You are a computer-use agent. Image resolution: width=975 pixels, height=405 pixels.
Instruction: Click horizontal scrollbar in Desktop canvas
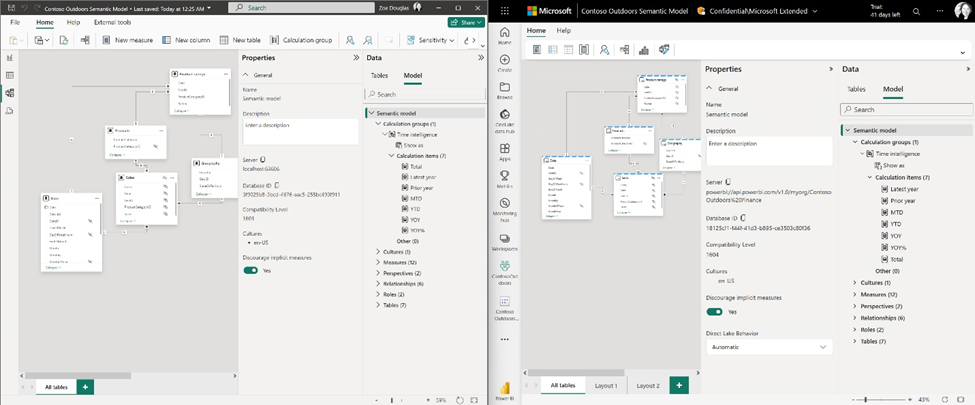78,376
